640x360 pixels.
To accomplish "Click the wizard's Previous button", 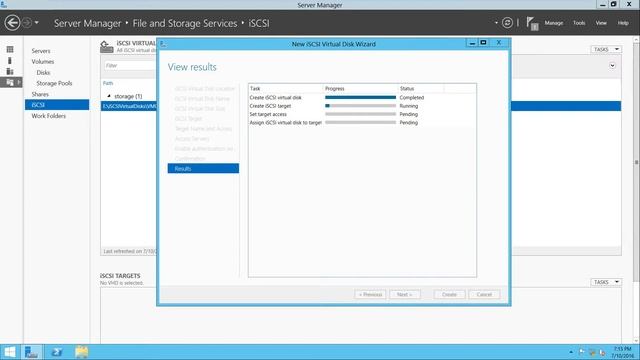I will click(370, 294).
